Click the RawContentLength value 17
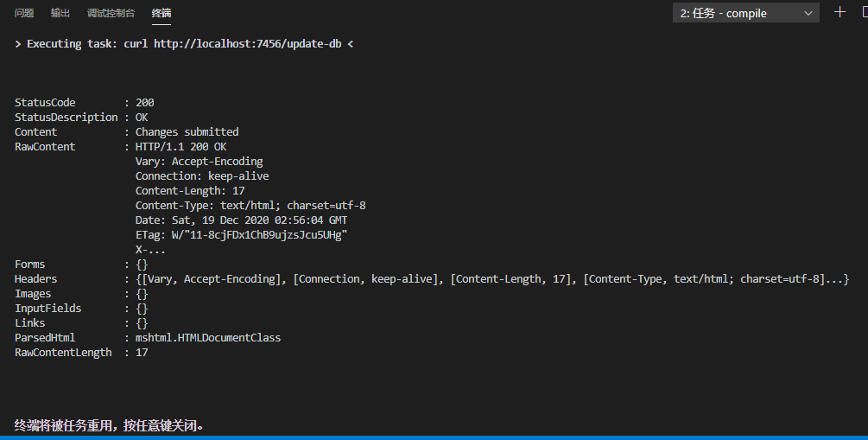This screenshot has height=440, width=868. click(x=142, y=353)
